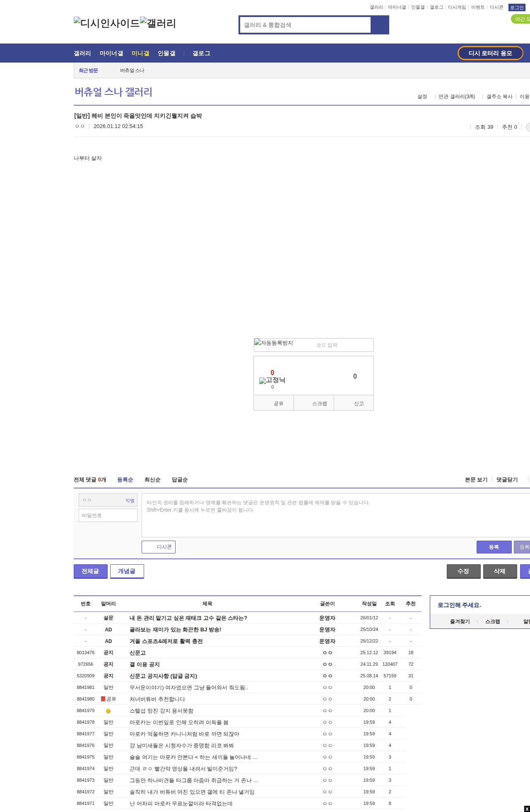Viewport: 530px width, 812px height.
Task: Click the 자동등록방지 captcha image
Action: pyautogui.click(x=274, y=343)
